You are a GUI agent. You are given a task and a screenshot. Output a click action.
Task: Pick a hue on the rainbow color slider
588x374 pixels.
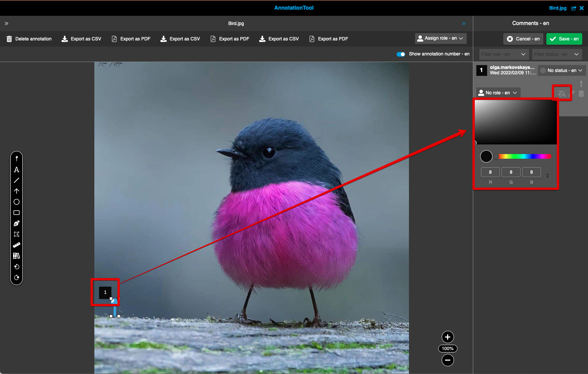pyautogui.click(x=525, y=156)
